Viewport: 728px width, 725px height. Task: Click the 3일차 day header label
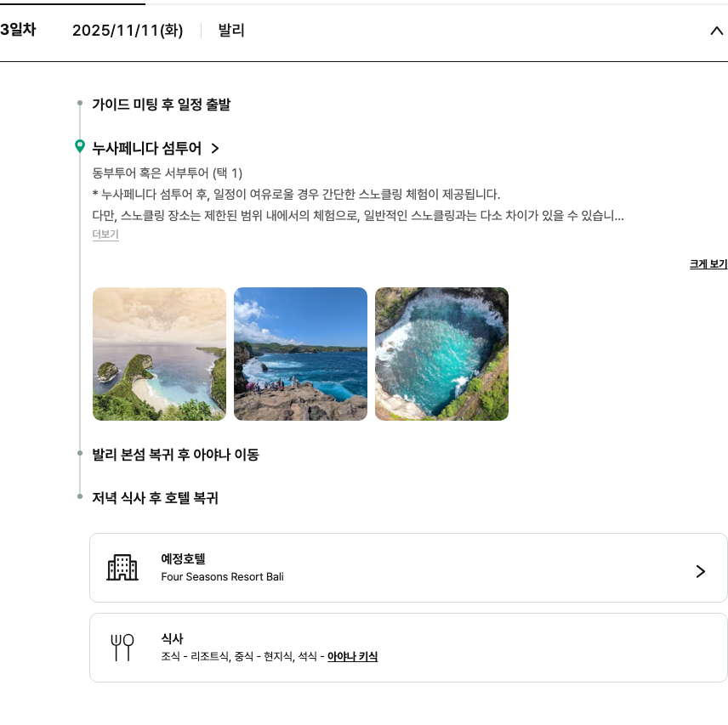[18, 30]
